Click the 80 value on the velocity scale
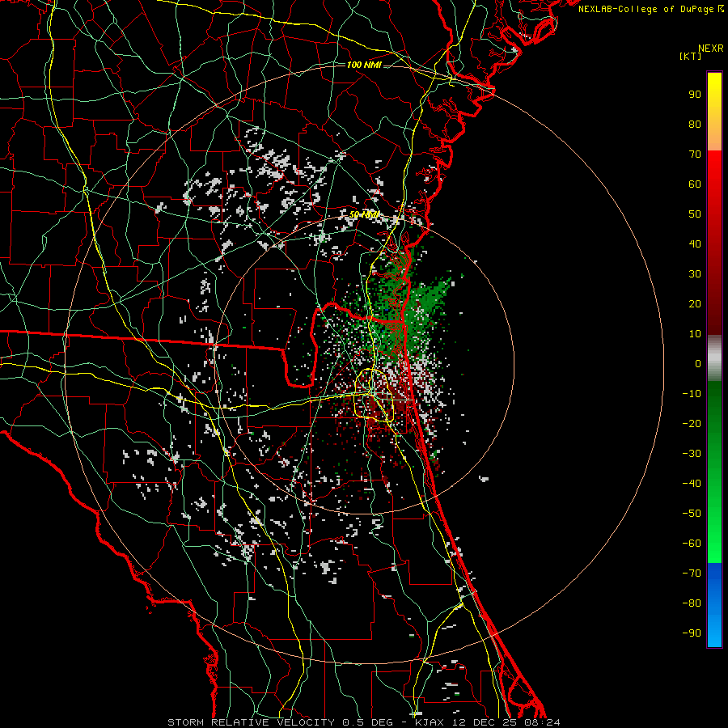Screen dimensions: 728x728 pos(695,125)
